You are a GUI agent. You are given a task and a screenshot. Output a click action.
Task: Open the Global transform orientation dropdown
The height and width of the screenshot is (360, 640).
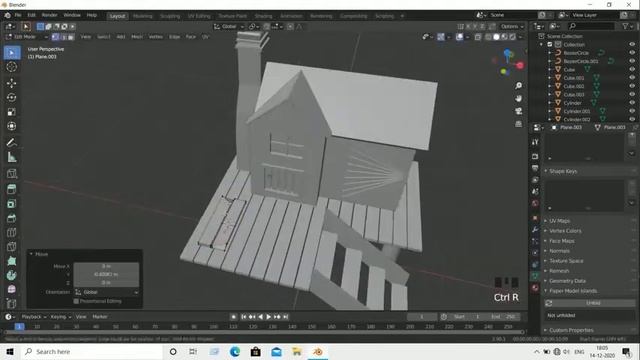[x=229, y=27]
